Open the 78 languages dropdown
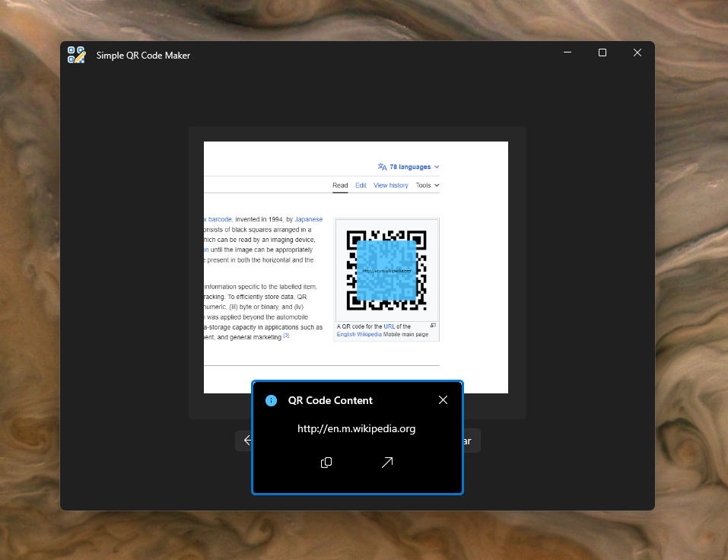Image resolution: width=728 pixels, height=560 pixels. (x=410, y=167)
